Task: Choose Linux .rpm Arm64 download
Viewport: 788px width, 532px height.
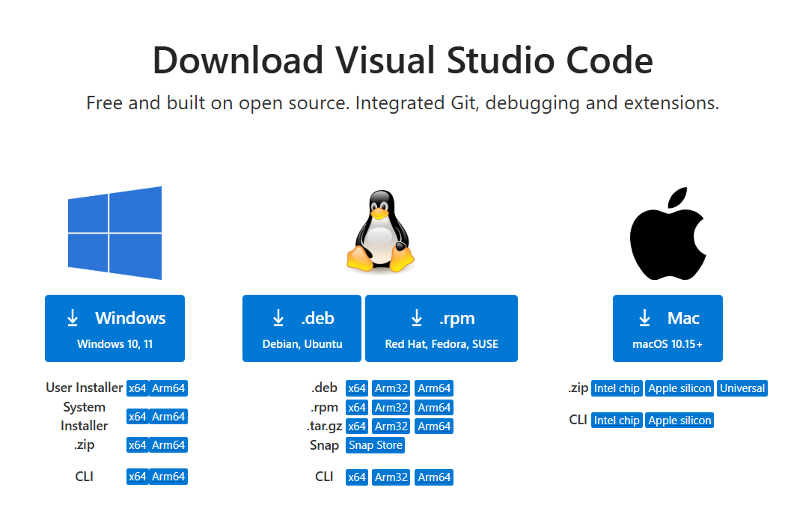Action: point(434,408)
